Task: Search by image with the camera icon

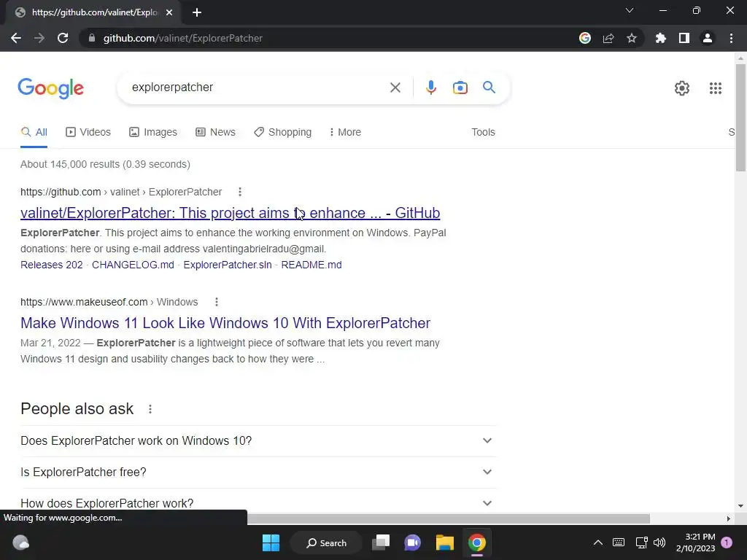Action: click(x=460, y=87)
